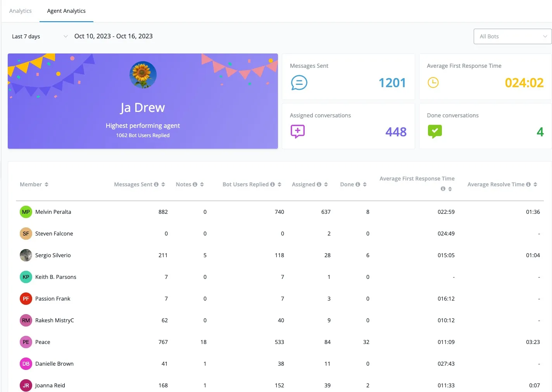Viewport: 552px width, 392px height.
Task: Select the Passion Frank member name
Action: pyautogui.click(x=53, y=299)
